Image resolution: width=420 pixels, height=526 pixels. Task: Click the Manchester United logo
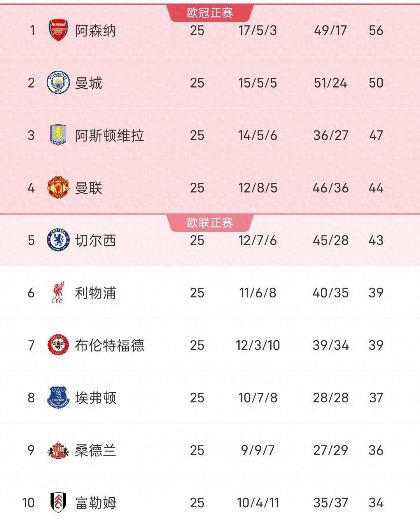tap(58, 188)
